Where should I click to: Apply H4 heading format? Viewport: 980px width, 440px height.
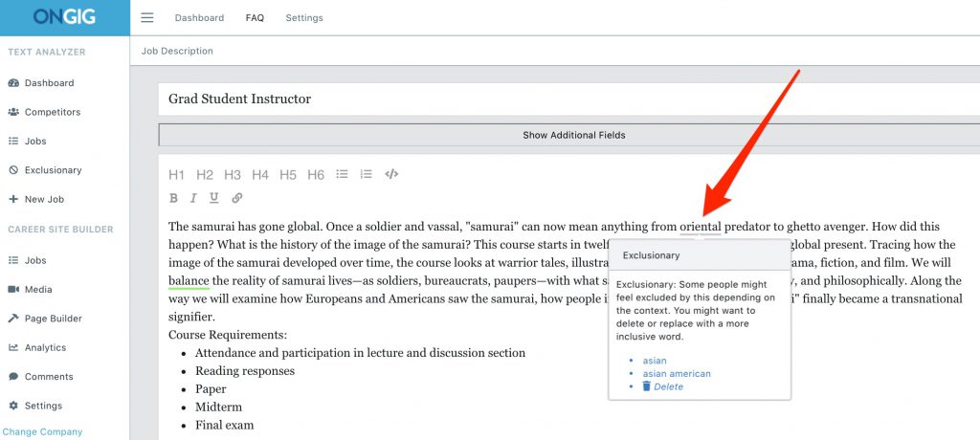(260, 175)
